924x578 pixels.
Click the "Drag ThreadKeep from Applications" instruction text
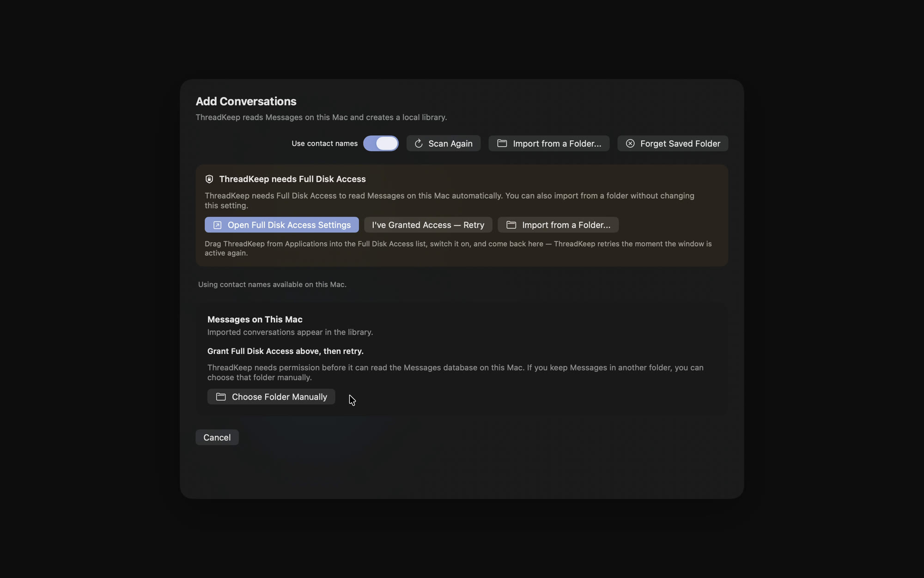coord(458,248)
